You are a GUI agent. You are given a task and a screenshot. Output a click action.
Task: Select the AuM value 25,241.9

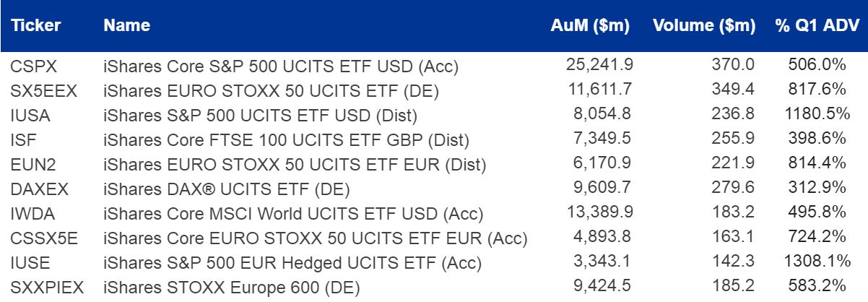click(599, 65)
